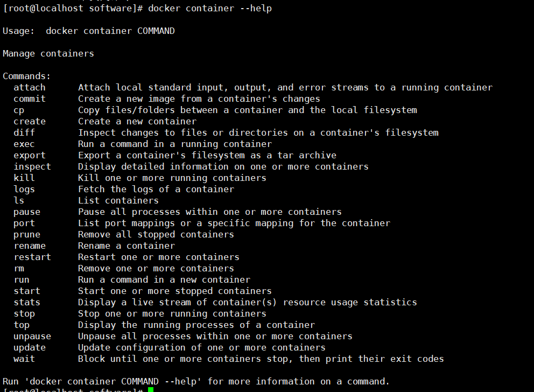The width and height of the screenshot is (534, 392).
Task: Click the 'diff' command name
Action: (24, 132)
